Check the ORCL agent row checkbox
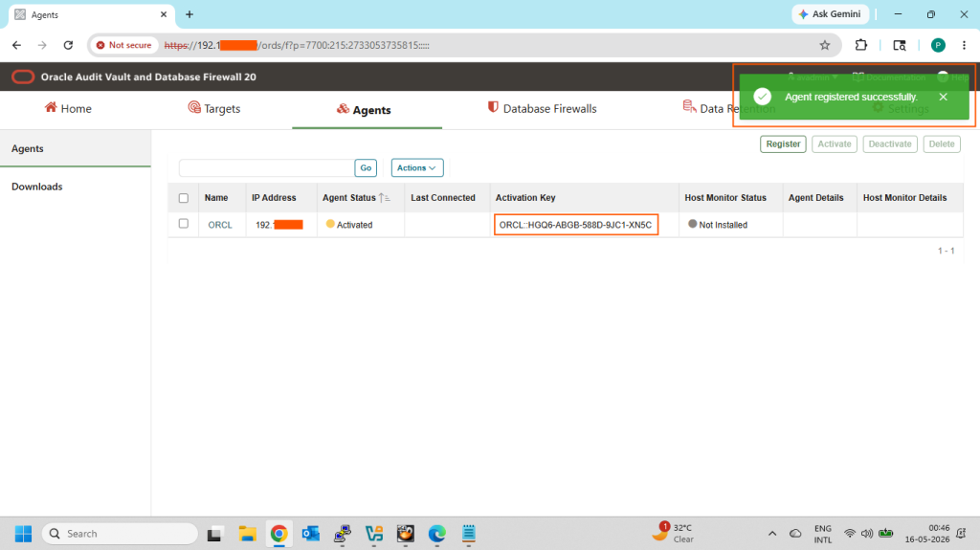980x550 pixels. [183, 224]
